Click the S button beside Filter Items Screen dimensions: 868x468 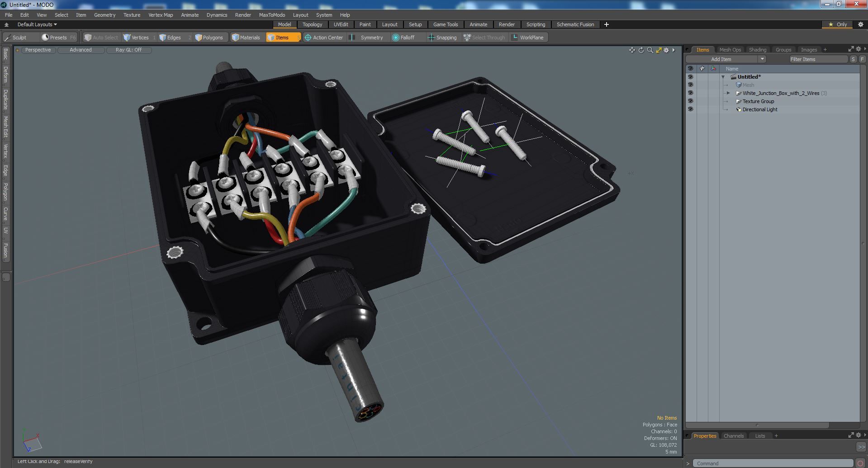(853, 59)
